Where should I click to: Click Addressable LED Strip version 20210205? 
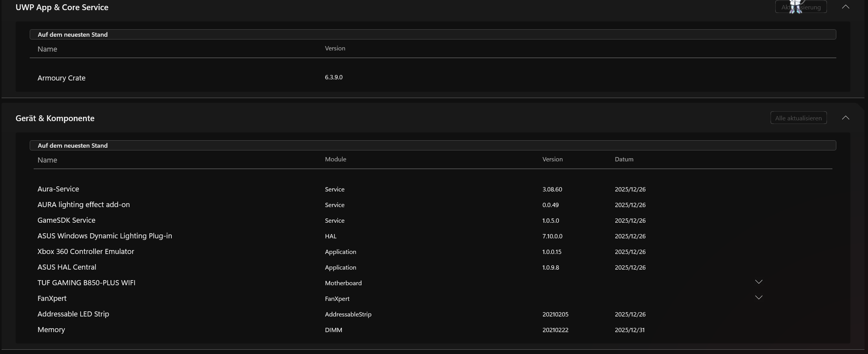click(x=555, y=314)
